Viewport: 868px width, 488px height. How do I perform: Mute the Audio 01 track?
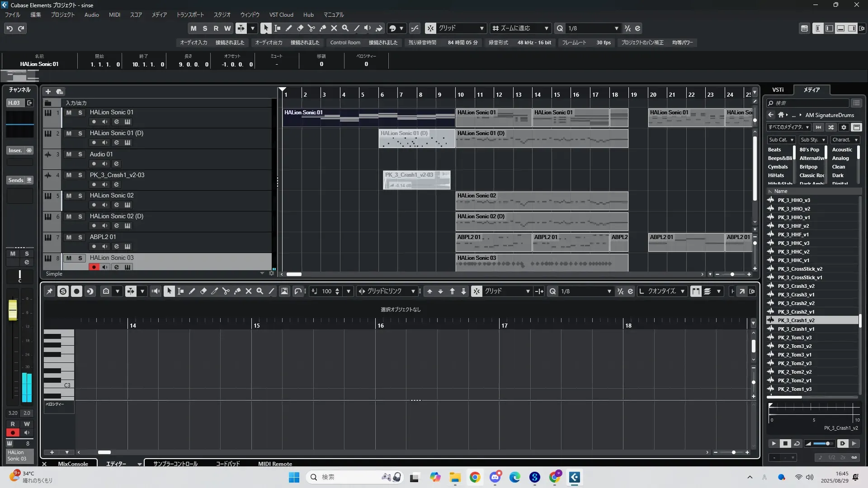[69, 154]
